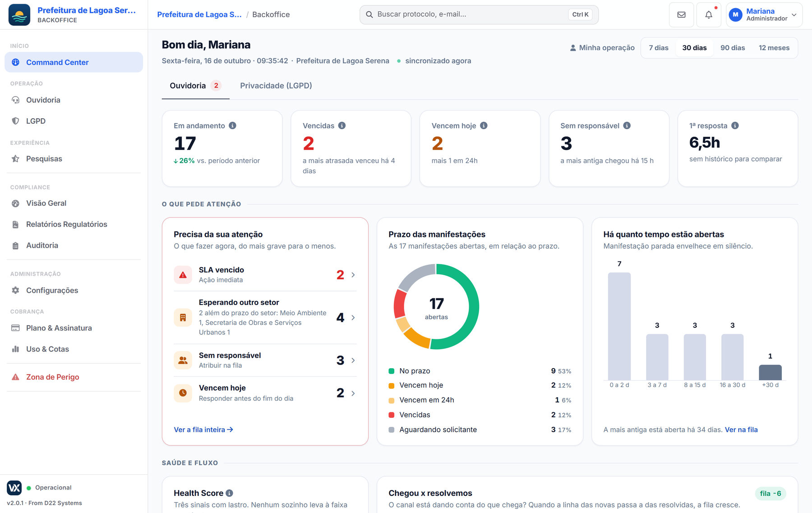
Task: Click the Health Score info icon
Action: click(229, 493)
